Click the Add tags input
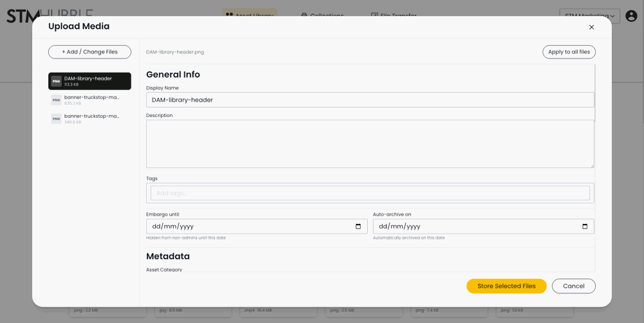Screen dimensions: 644x323 click(x=370, y=193)
